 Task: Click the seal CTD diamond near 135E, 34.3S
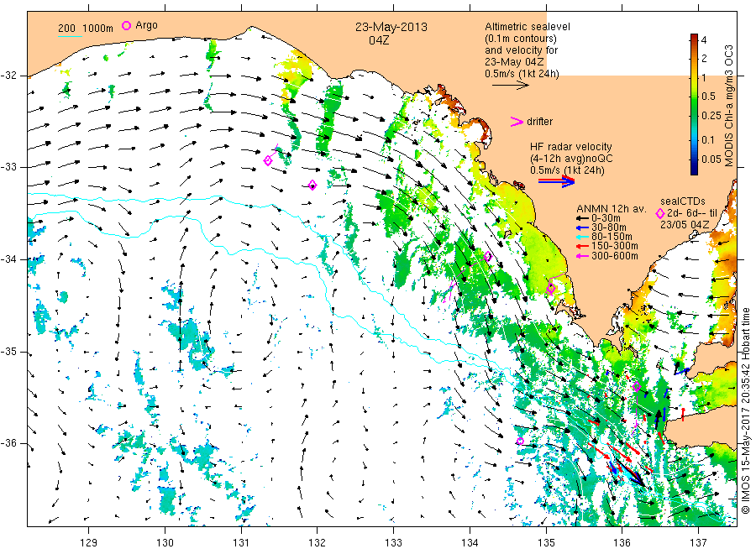[550, 289]
